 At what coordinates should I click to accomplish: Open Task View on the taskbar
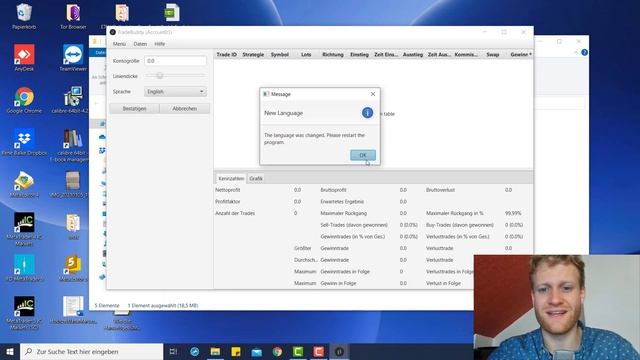(173, 351)
